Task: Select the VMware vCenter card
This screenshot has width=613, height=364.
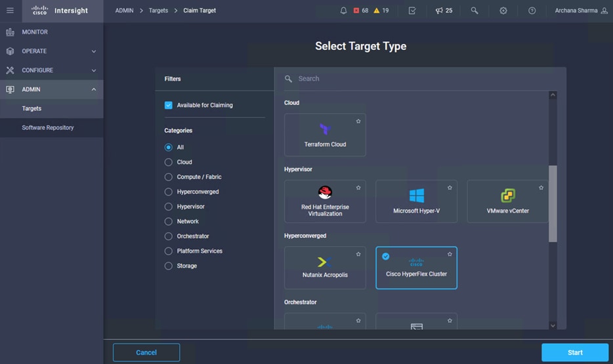Action: (507, 201)
